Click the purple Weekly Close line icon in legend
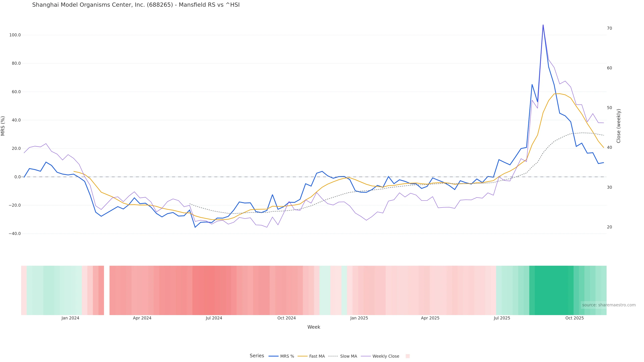 pos(366,356)
